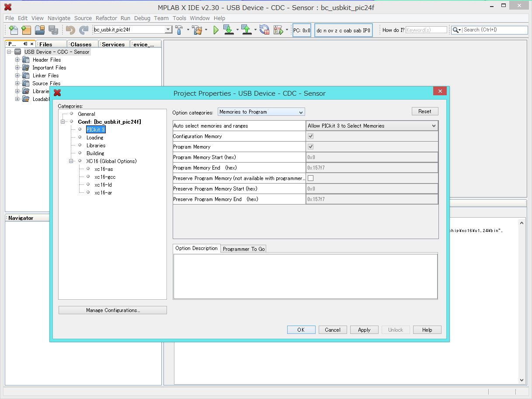Open the Refactor menu

coord(106,18)
